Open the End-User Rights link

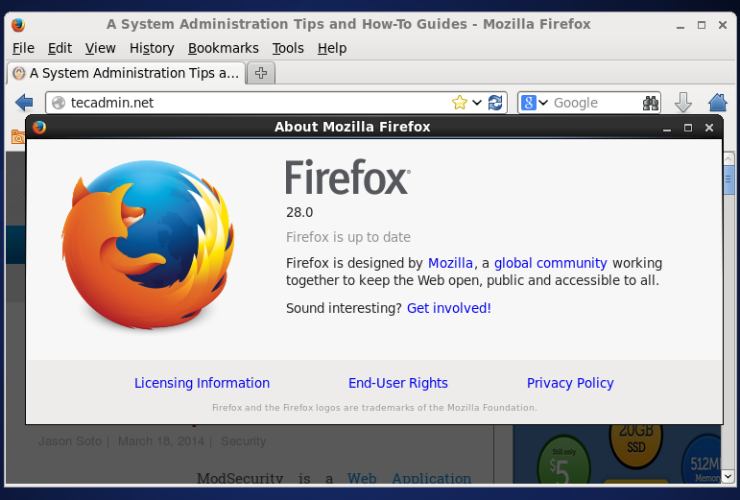point(398,383)
